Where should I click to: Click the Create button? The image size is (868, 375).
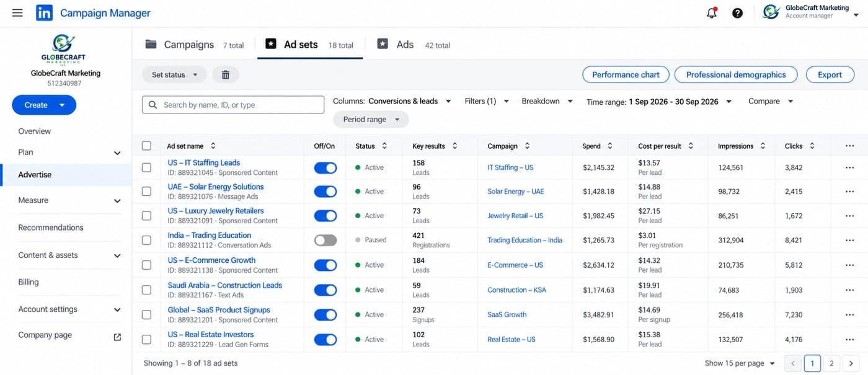[x=44, y=105]
